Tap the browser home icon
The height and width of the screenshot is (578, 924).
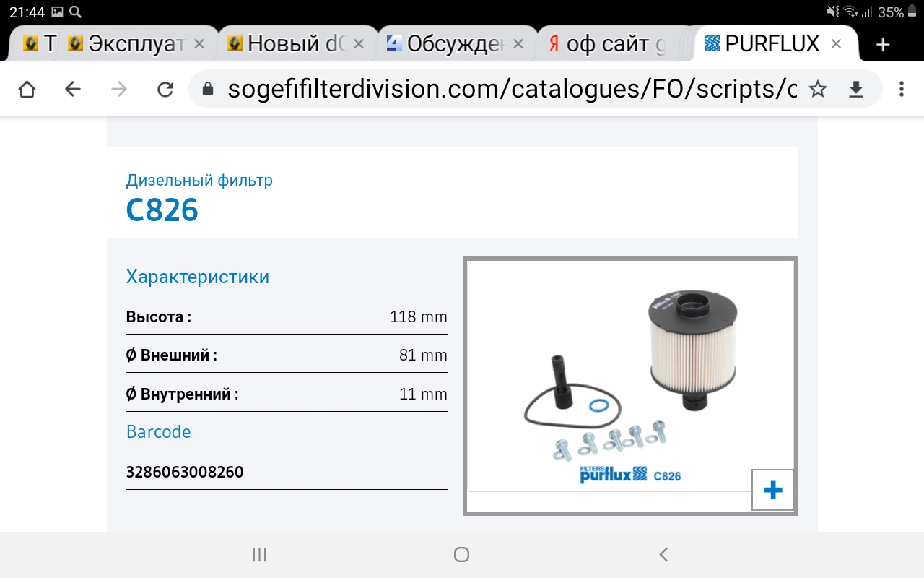coord(27,89)
